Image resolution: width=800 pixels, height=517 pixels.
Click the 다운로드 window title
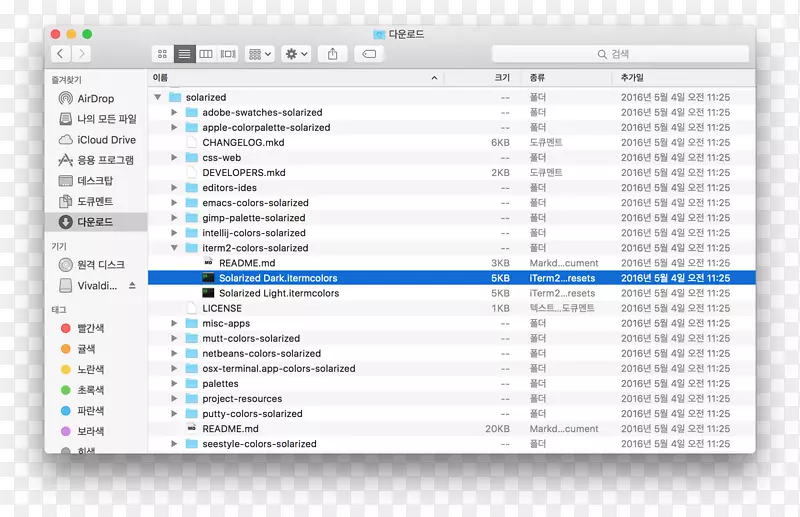(406, 34)
